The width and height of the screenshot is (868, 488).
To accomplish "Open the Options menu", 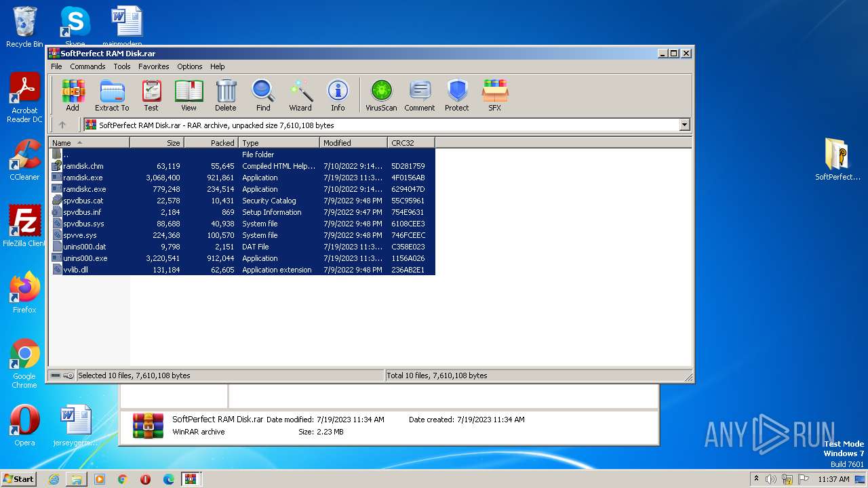I will [x=190, y=66].
